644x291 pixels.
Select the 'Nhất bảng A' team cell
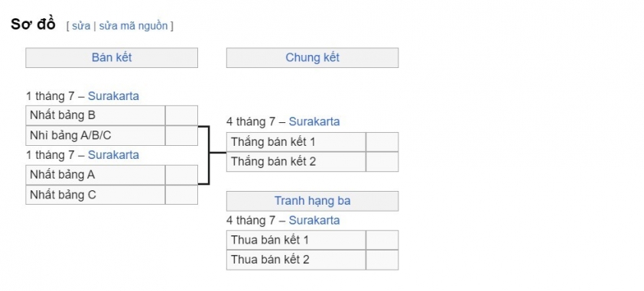pyautogui.click(x=96, y=175)
